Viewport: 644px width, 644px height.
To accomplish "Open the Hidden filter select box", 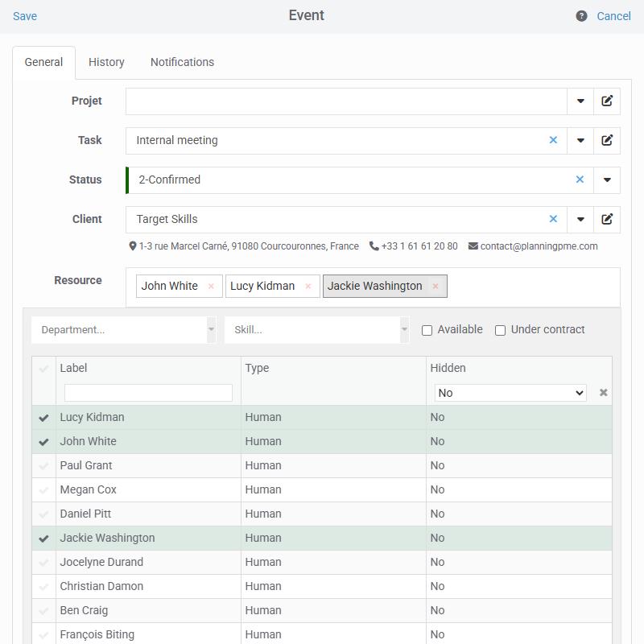I will click(510, 393).
